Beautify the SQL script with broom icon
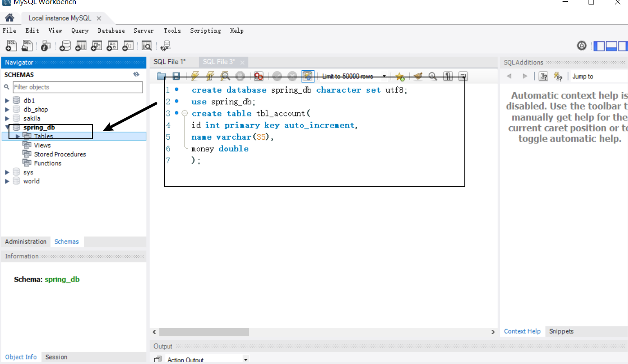 click(418, 76)
